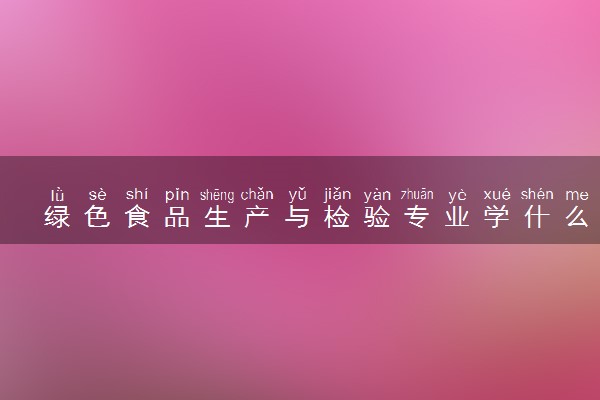Click the pinyin label "shēng"
This screenshot has height=400, width=600.
point(217,195)
